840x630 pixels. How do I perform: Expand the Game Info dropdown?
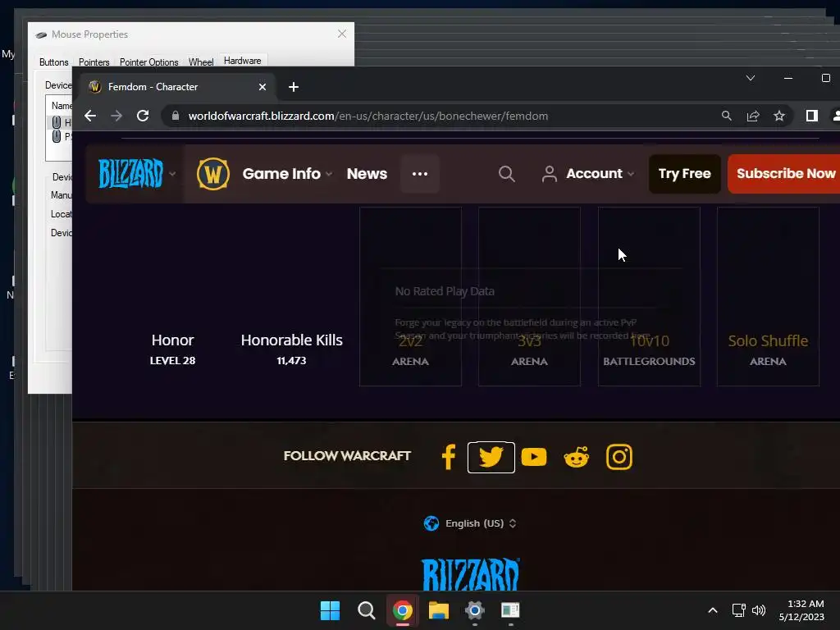288,174
